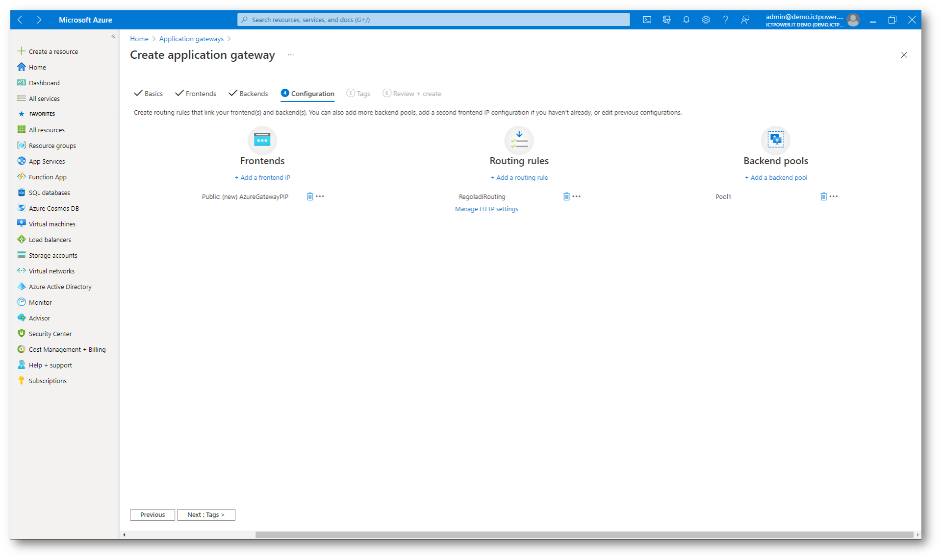942x560 pixels.
Task: Switch to the Basics tab
Action: pyautogui.click(x=149, y=94)
